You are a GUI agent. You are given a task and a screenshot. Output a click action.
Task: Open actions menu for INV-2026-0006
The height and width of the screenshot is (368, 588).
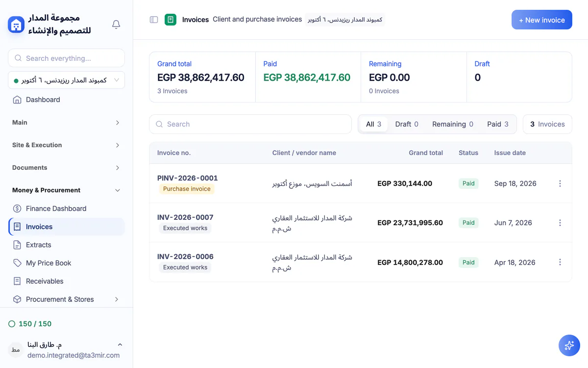pos(560,263)
